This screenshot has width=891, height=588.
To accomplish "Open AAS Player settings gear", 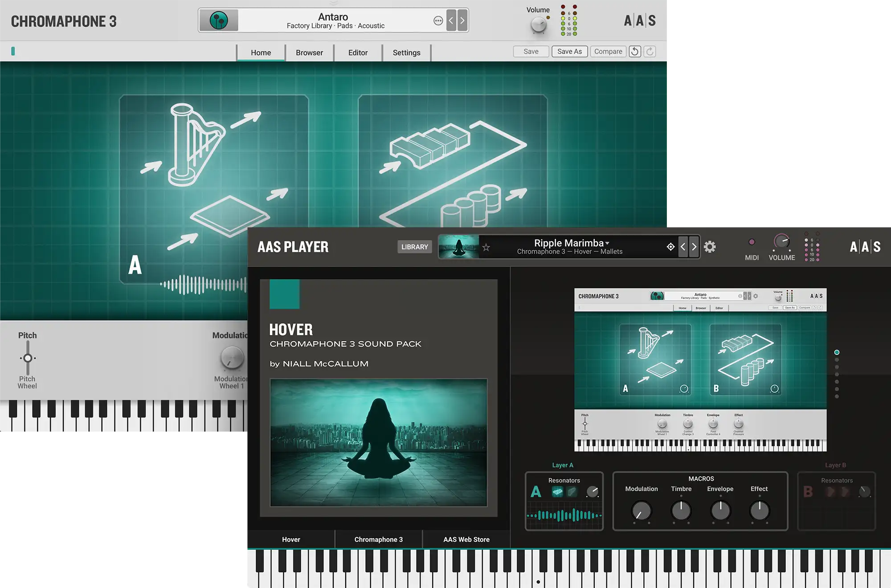I will tap(710, 247).
